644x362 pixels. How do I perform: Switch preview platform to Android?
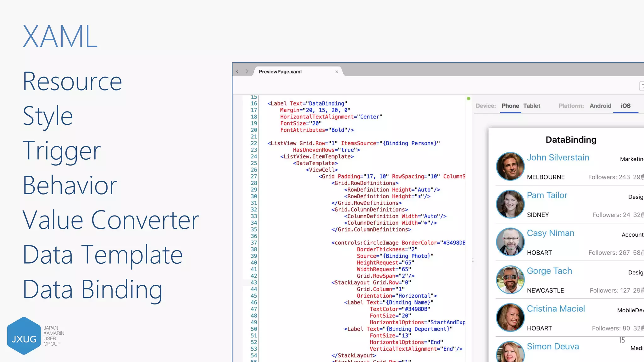pos(600,106)
